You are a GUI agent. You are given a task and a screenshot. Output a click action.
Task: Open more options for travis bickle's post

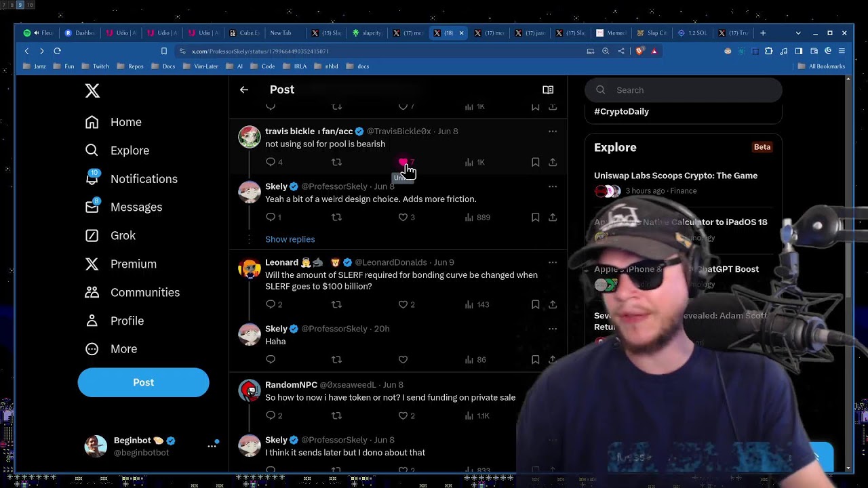pos(553,131)
